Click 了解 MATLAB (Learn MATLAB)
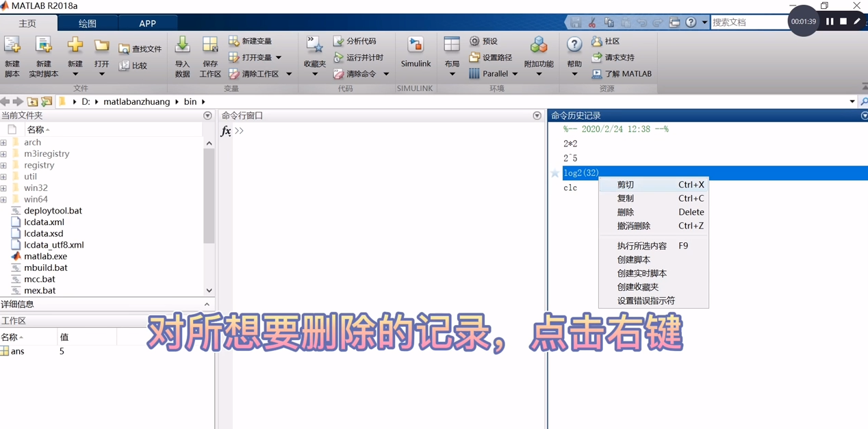This screenshot has height=429, width=868. pyautogui.click(x=622, y=74)
